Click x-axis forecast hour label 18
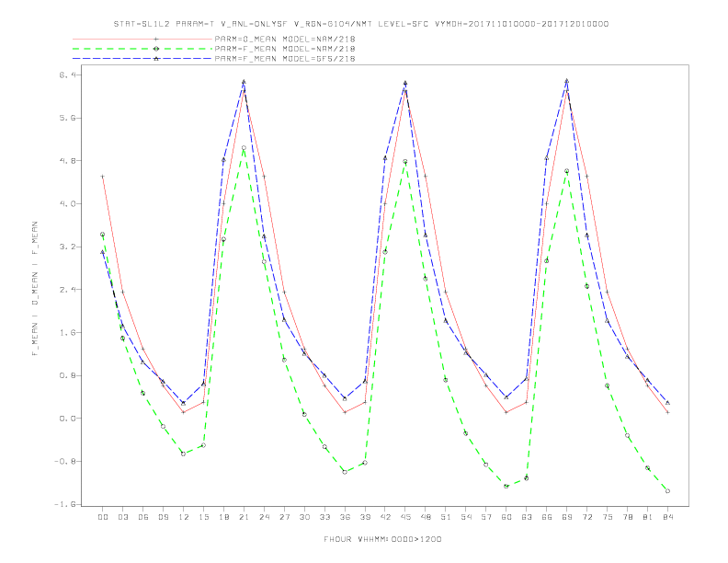Screen dimensions: 728x563 [223, 517]
